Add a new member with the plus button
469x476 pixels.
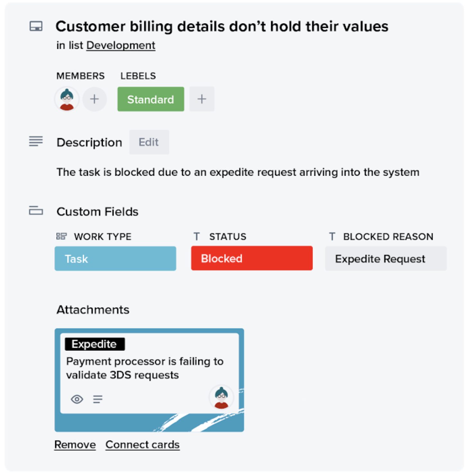point(94,99)
